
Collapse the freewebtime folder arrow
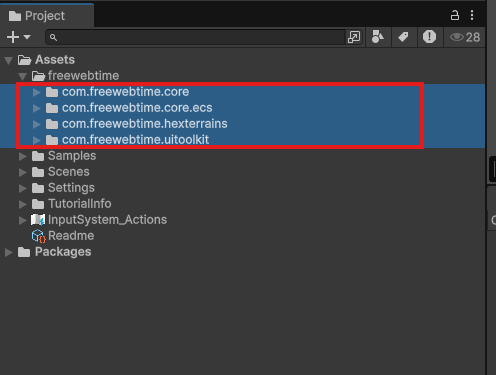tap(23, 76)
